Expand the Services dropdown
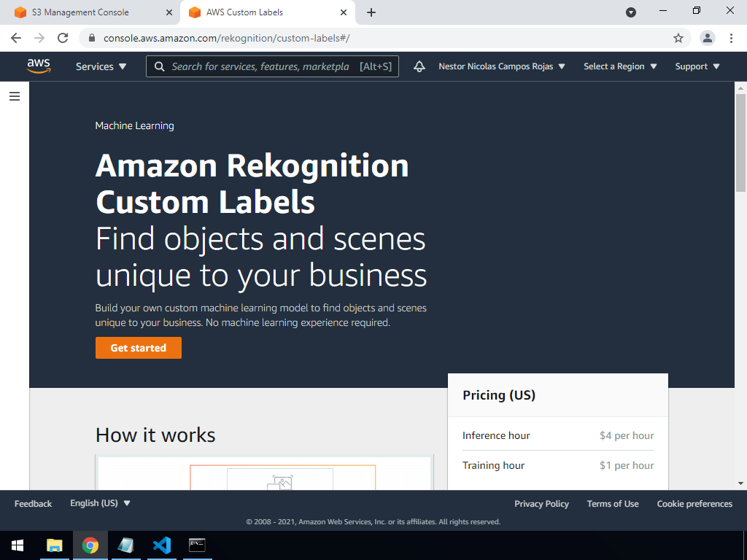The height and width of the screenshot is (560, 747). click(101, 66)
